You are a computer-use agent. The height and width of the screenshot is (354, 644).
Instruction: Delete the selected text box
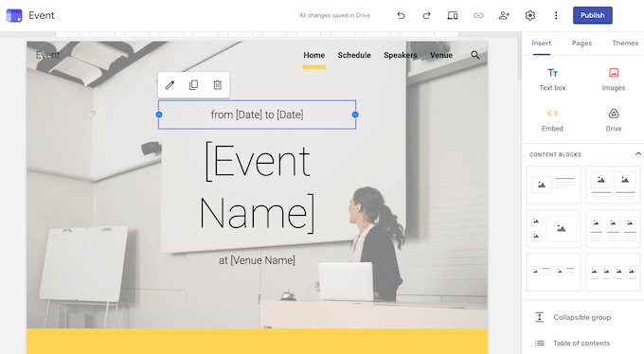click(x=217, y=85)
